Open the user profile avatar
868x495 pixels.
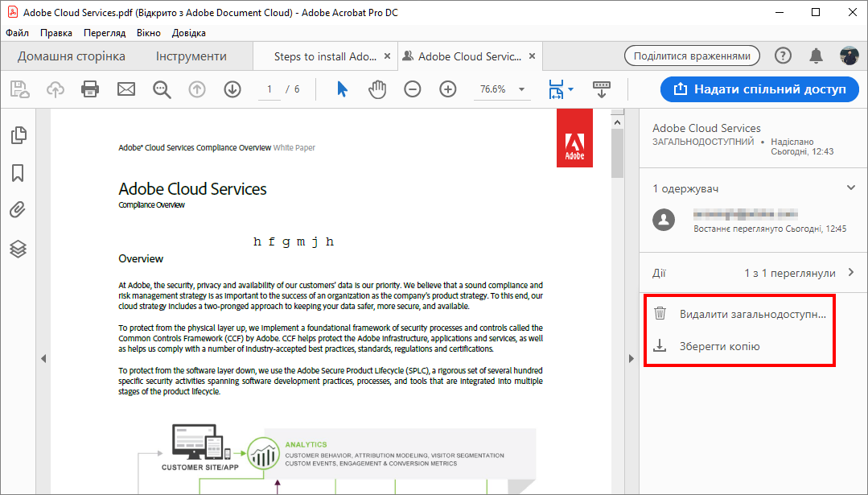pos(849,56)
